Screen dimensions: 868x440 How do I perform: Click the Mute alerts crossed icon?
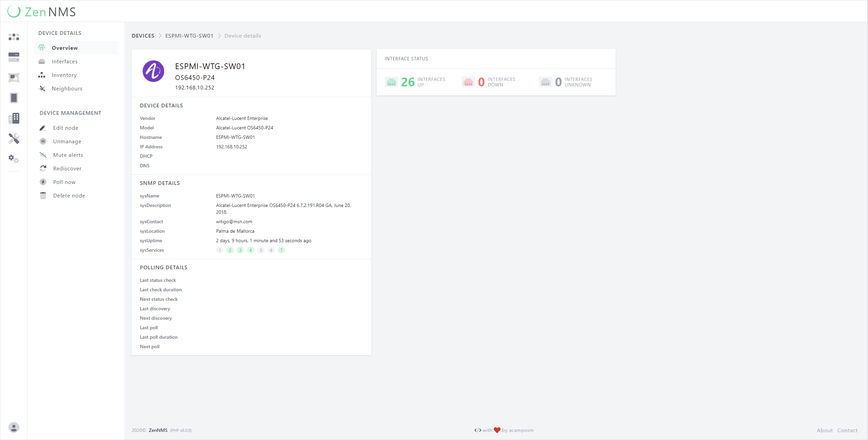[x=43, y=155]
